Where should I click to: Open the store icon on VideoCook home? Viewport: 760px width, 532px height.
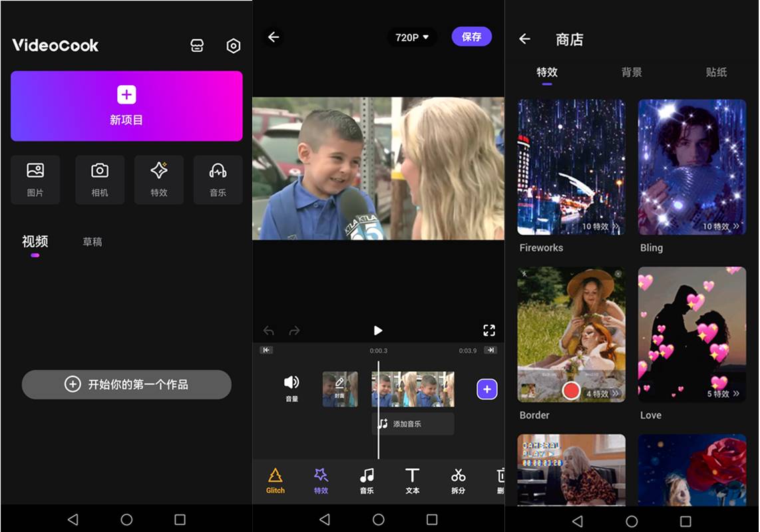pyautogui.click(x=196, y=45)
